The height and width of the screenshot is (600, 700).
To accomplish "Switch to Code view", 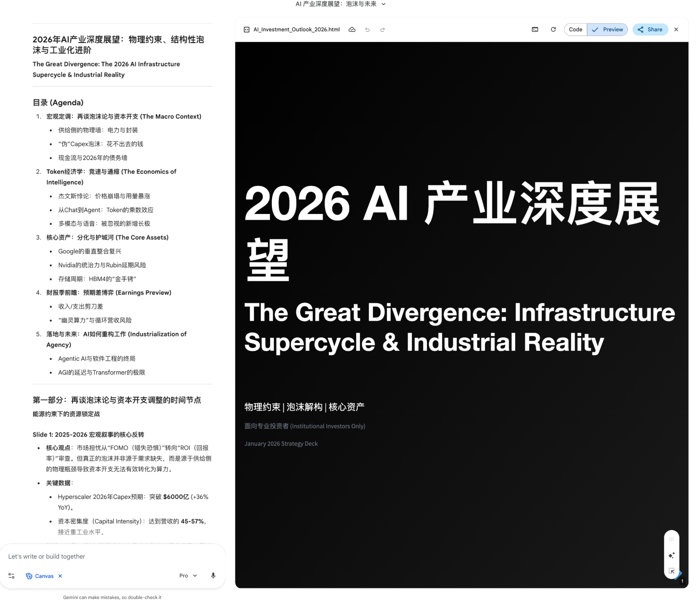I will pyautogui.click(x=575, y=30).
